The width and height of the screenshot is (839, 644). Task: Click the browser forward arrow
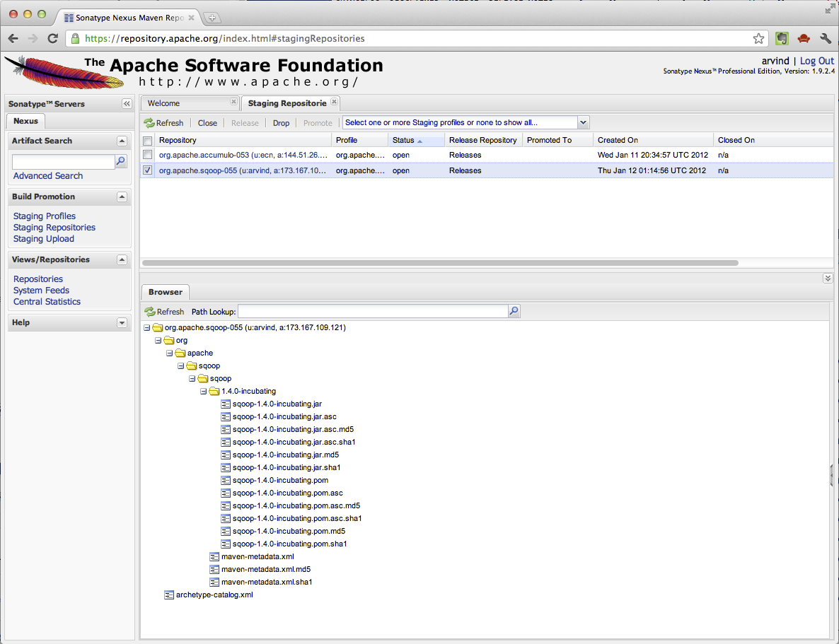33,38
